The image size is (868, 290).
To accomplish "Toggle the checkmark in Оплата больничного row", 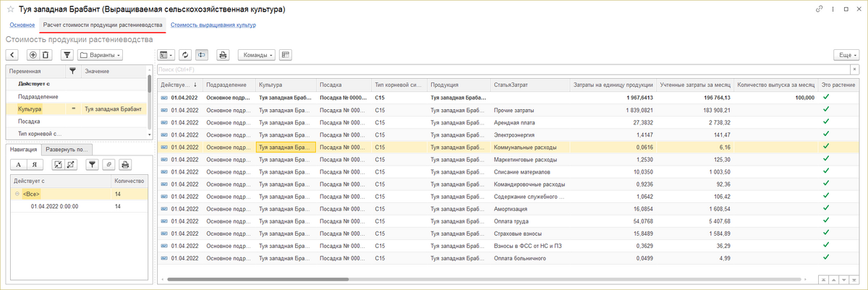I will pyautogui.click(x=826, y=258).
